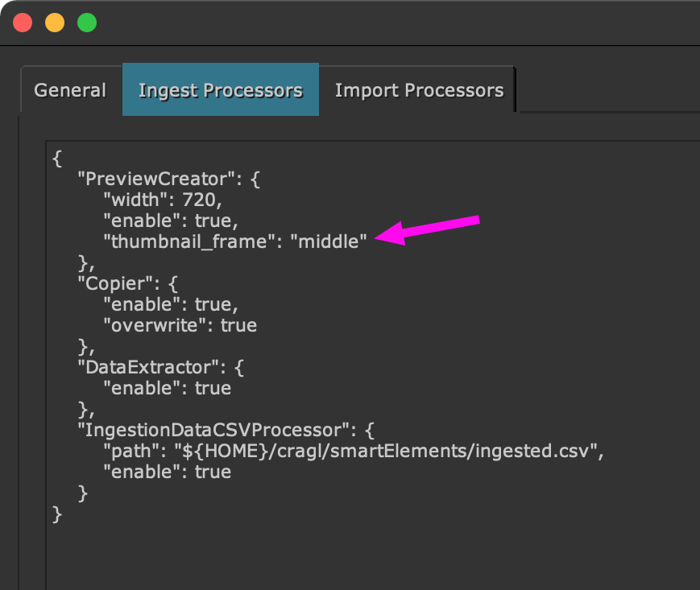Close the window with red button
This screenshot has height=590, width=700.
tap(23, 23)
